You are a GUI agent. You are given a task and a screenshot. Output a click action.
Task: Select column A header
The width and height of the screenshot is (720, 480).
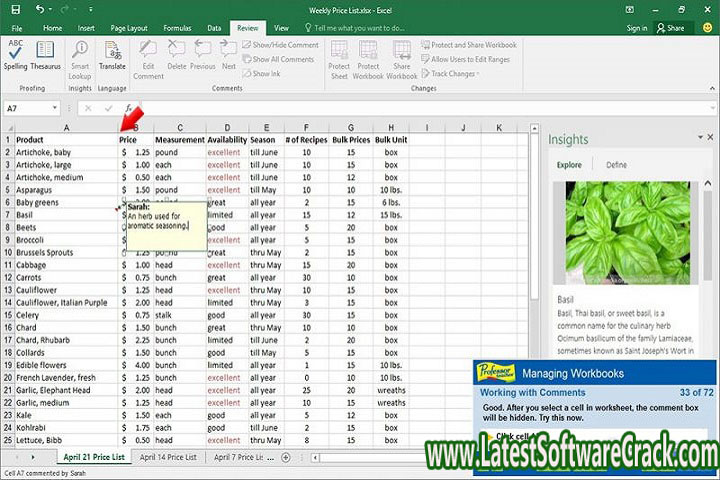(x=66, y=128)
